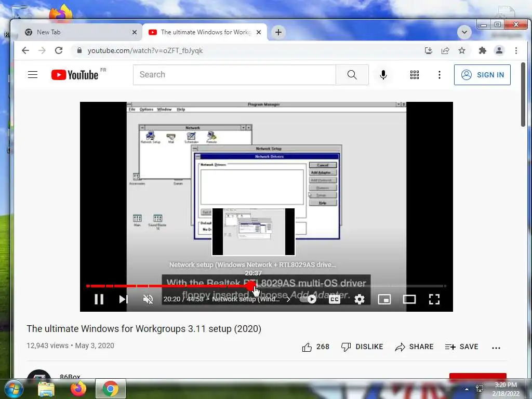Open Chrome extensions puzzle icon
This screenshot has width=532, height=399.
coord(482,50)
